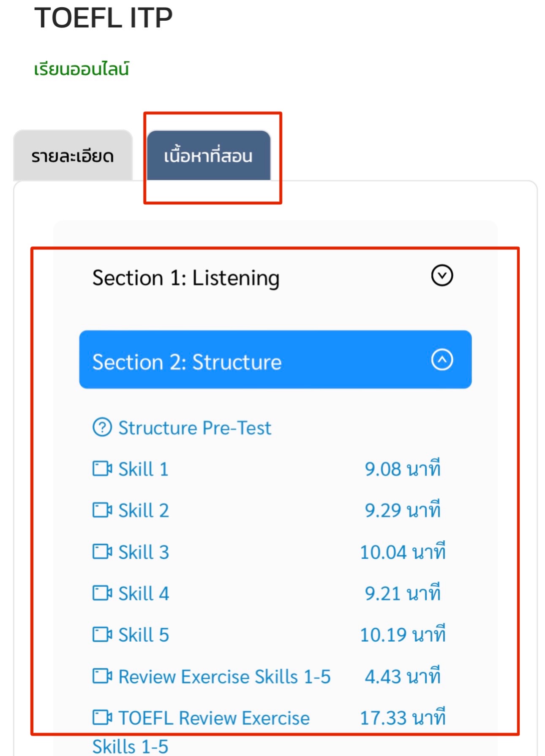
Task: Click the question mark icon beside Structure Pre-Test
Action: 102,427
